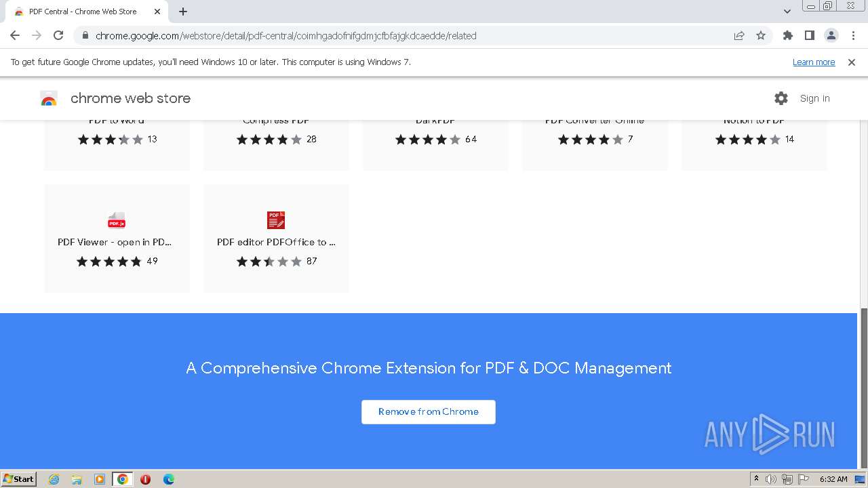Click the Show desktop taskbar button
The image size is (868, 488).
(x=861, y=479)
